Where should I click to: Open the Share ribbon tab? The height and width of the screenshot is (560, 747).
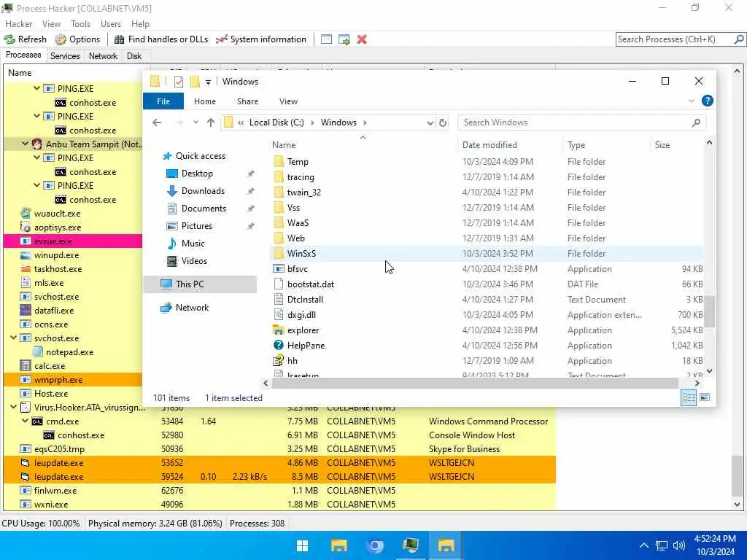(248, 101)
